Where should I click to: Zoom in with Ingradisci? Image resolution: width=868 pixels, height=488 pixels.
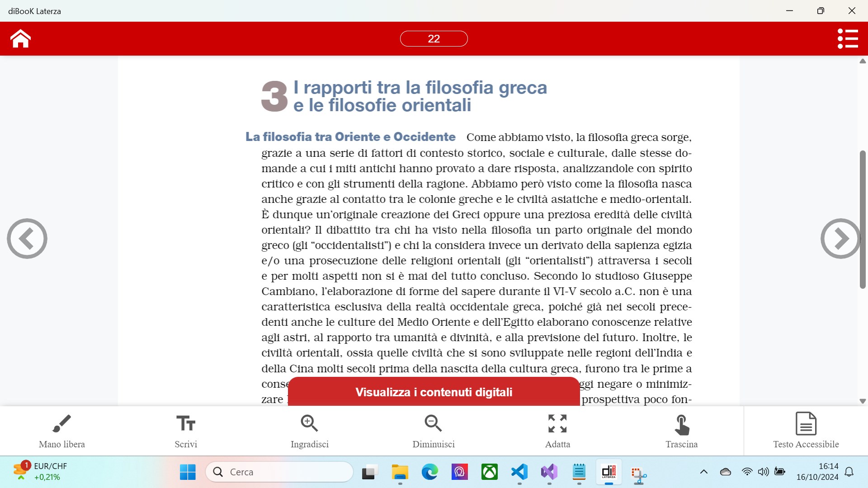point(310,431)
